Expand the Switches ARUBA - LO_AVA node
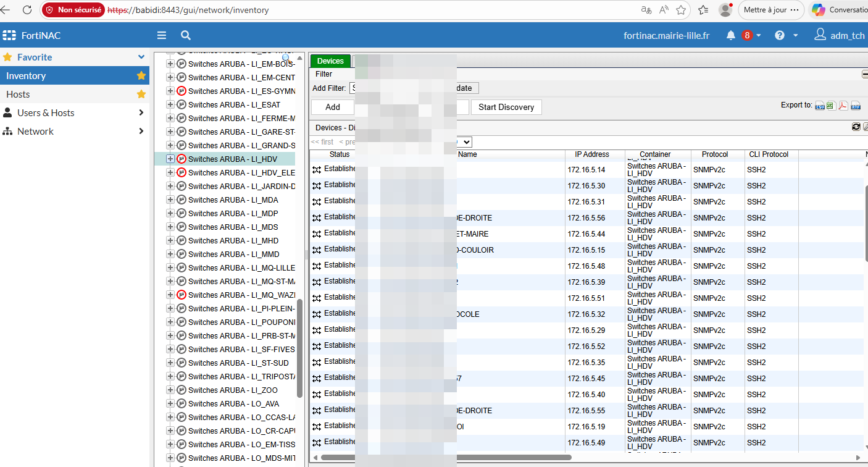Screen dimensions: 868x467 [170, 404]
